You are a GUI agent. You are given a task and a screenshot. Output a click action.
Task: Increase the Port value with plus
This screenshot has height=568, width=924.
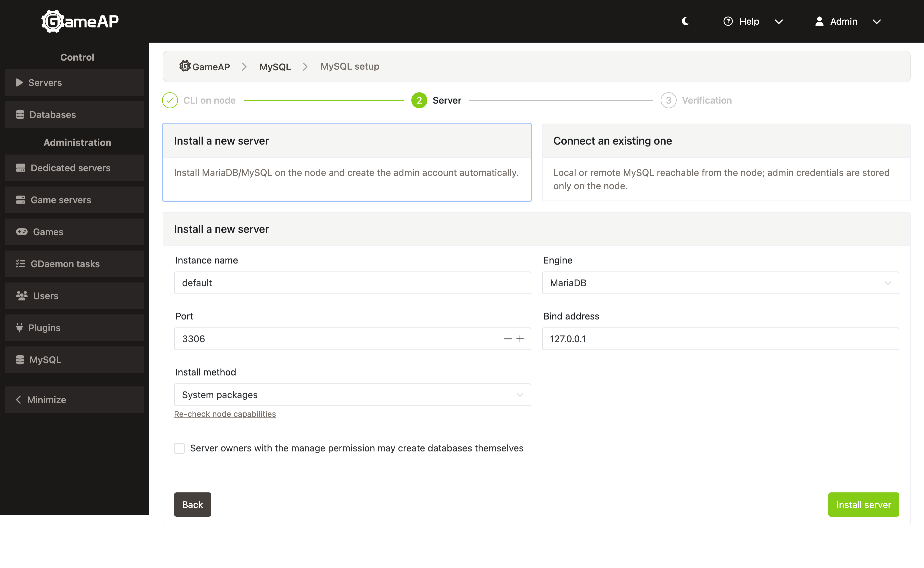pyautogui.click(x=520, y=339)
